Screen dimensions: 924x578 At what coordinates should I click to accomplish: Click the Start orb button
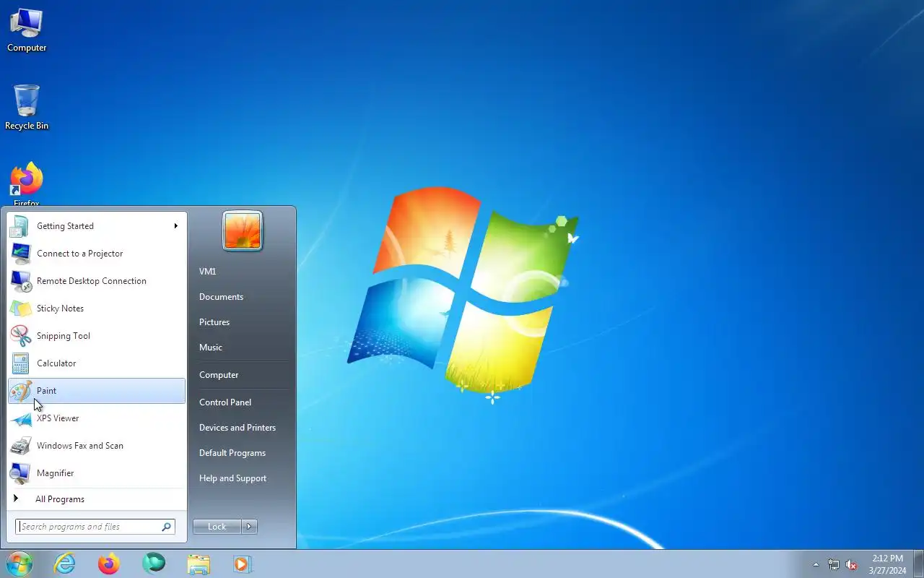coord(19,564)
